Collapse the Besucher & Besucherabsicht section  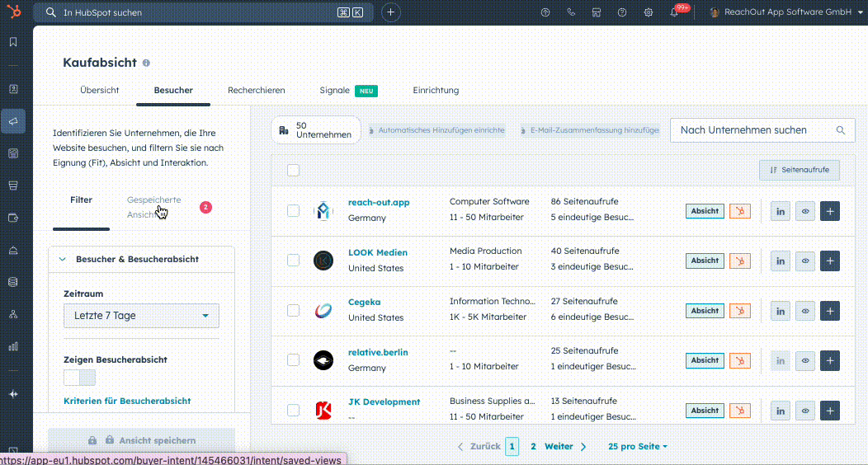(x=62, y=259)
